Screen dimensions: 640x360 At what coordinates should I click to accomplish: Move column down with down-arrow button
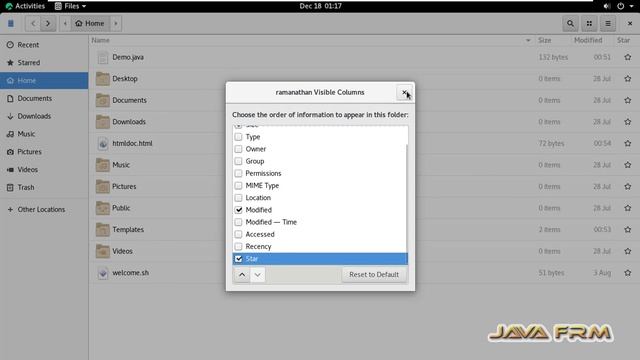258,275
